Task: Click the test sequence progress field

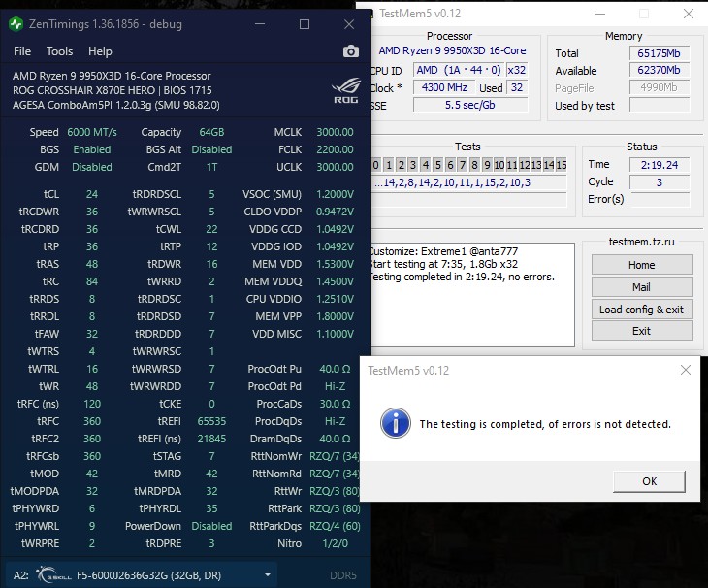Action: [x=468, y=182]
